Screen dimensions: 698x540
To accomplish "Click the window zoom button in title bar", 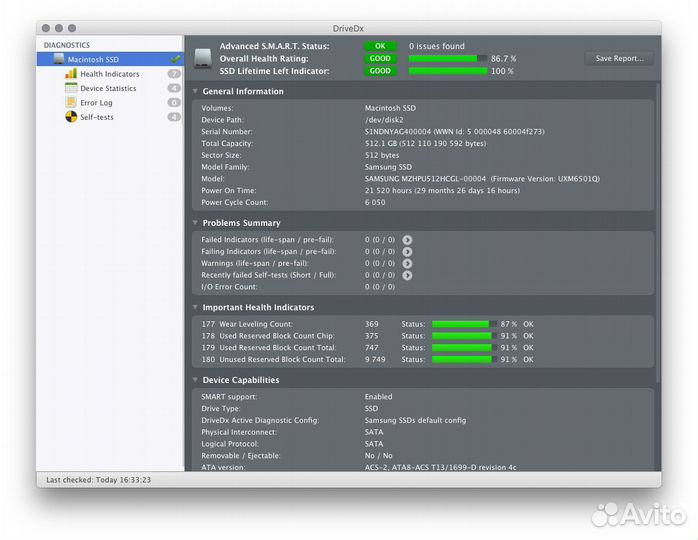I will pyautogui.click(x=72, y=28).
